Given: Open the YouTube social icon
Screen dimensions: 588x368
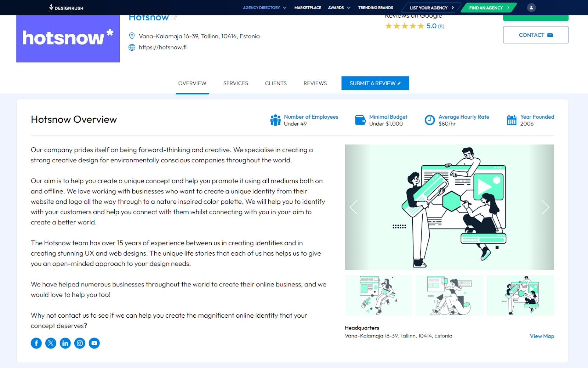Looking at the screenshot, I should click(94, 343).
